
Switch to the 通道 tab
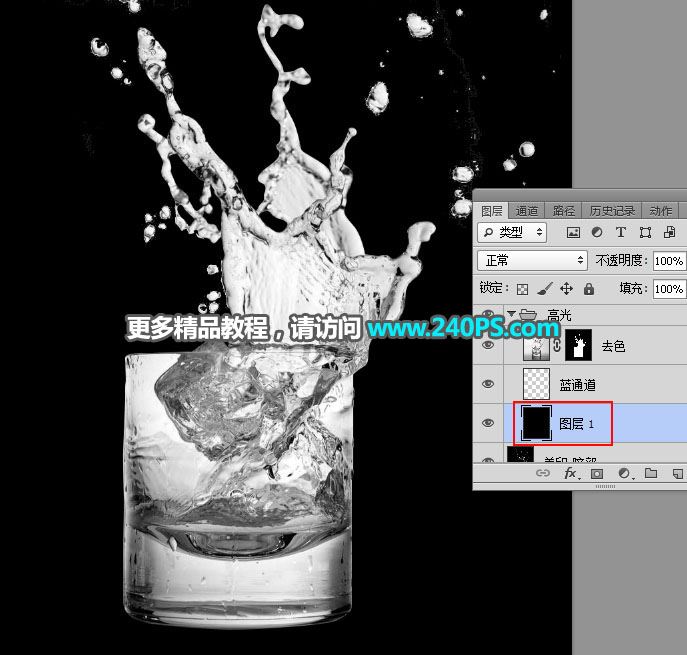pyautogui.click(x=527, y=211)
